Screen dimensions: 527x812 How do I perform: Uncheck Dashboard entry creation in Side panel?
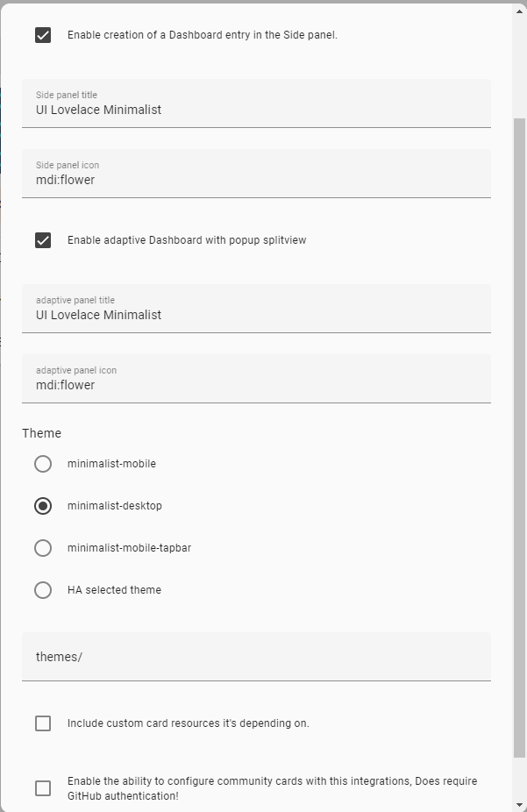click(x=43, y=35)
